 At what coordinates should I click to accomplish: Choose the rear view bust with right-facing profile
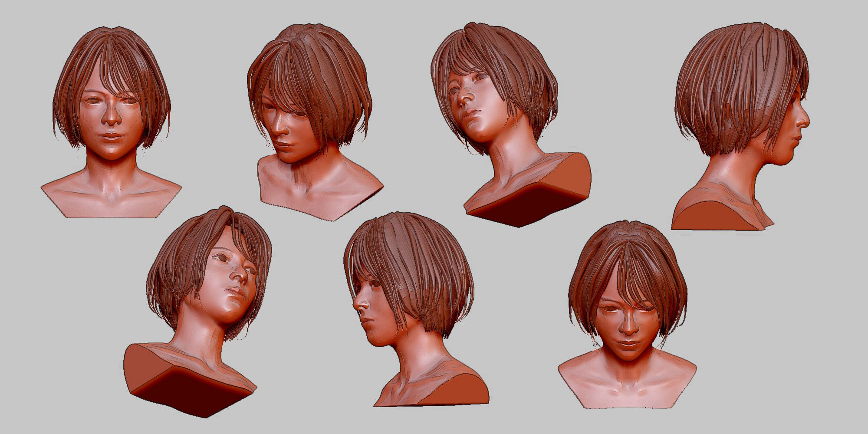click(740, 126)
